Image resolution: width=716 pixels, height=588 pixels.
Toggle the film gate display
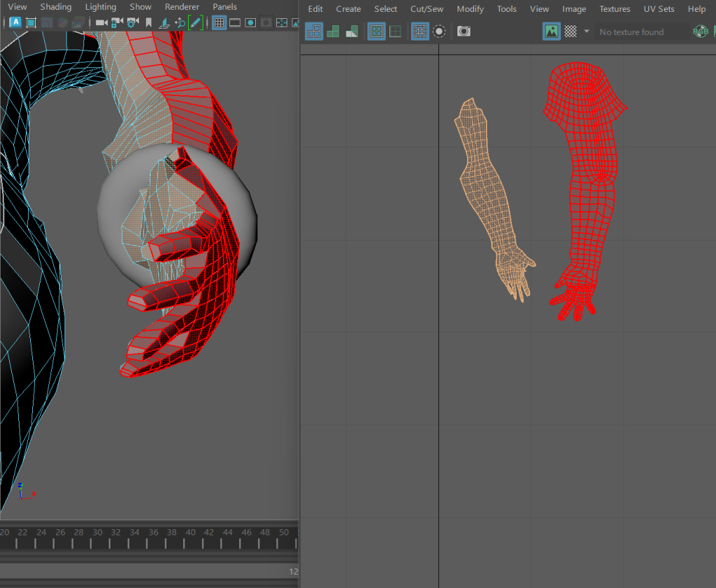235,23
